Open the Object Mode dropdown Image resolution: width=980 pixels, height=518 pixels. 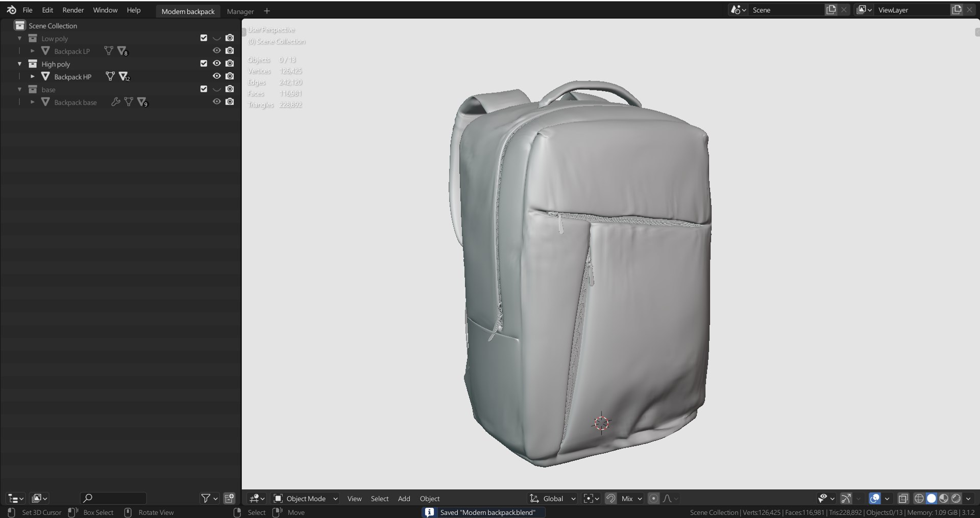click(x=306, y=498)
